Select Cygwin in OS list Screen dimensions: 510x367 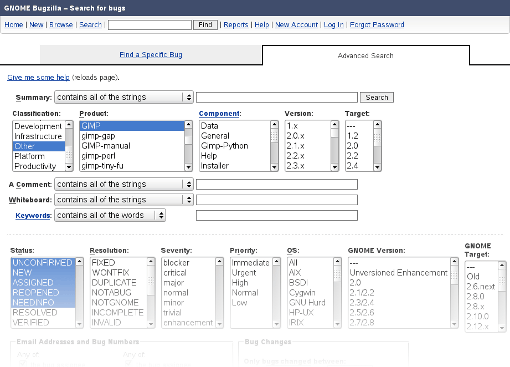pos(311,293)
